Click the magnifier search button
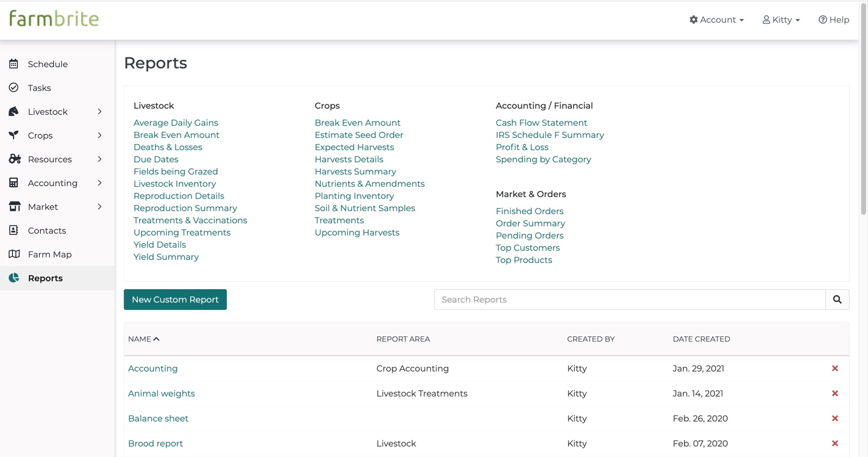This screenshot has height=457, width=868. 837,300
